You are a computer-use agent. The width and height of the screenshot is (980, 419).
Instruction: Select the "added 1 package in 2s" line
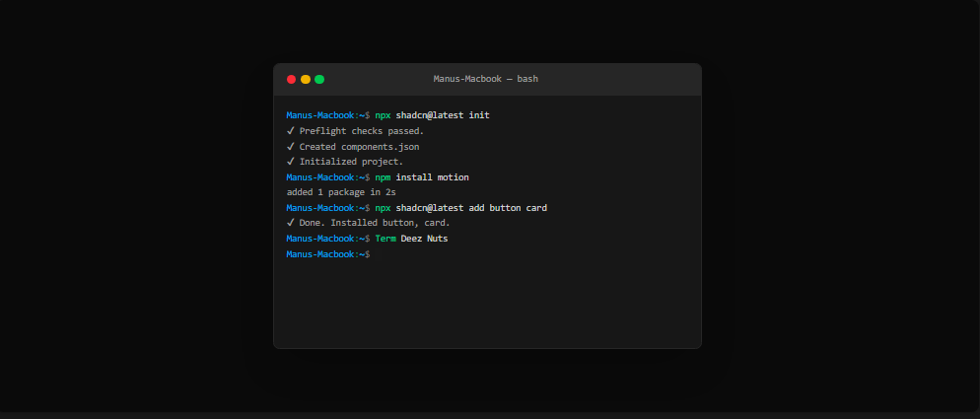pos(341,192)
